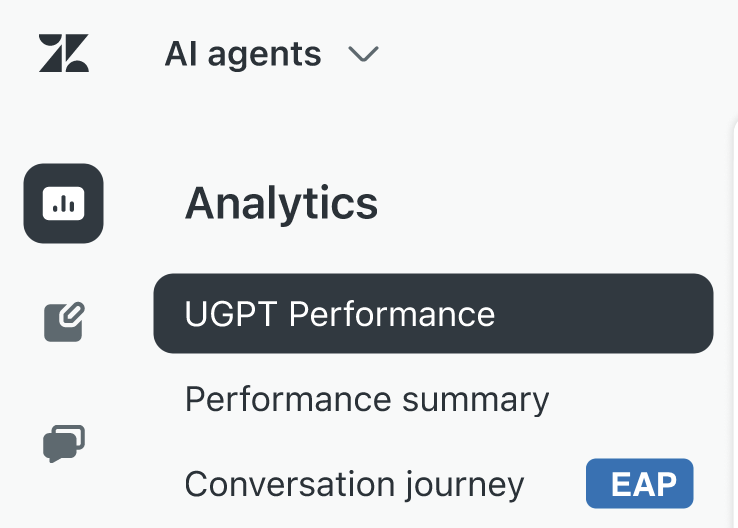Viewport: 738px width, 528px height.
Task: Click the white bars inside Analytics icon
Action: (64, 204)
